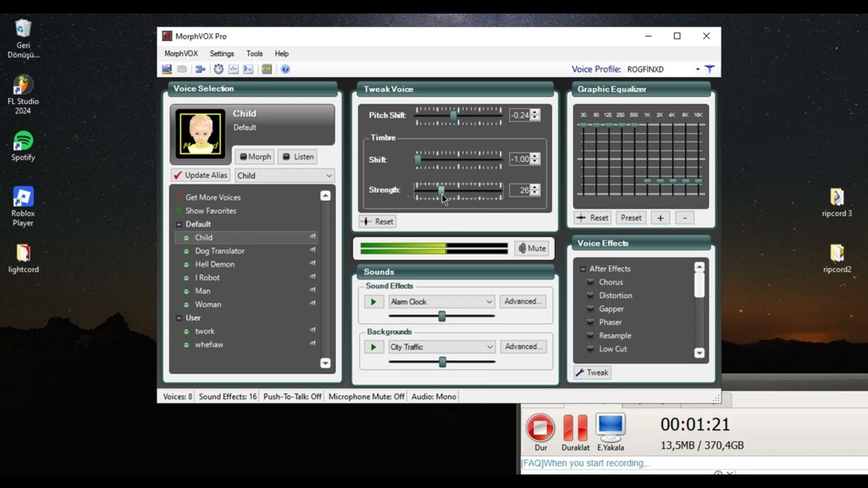
Task: Click the red Get More Voices icon
Action: [179, 197]
